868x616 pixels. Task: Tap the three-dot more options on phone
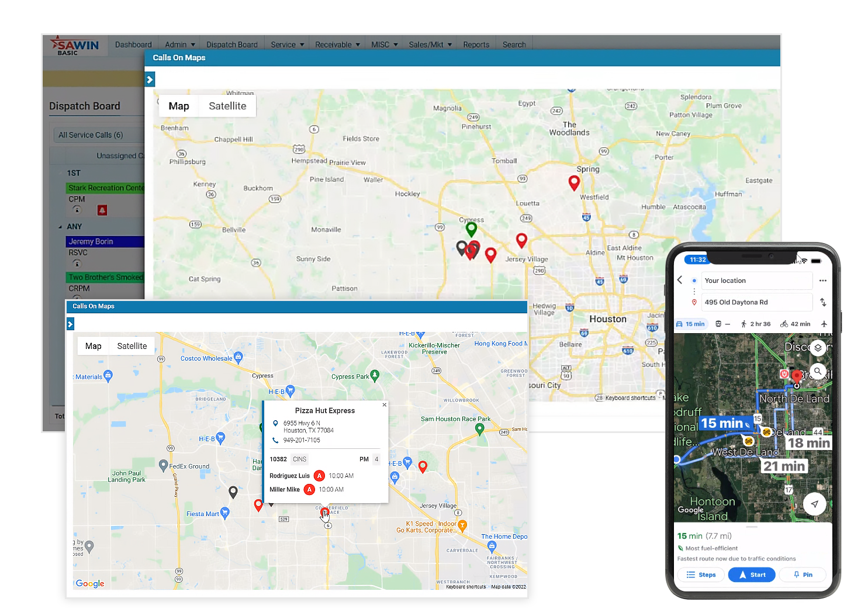click(x=823, y=281)
